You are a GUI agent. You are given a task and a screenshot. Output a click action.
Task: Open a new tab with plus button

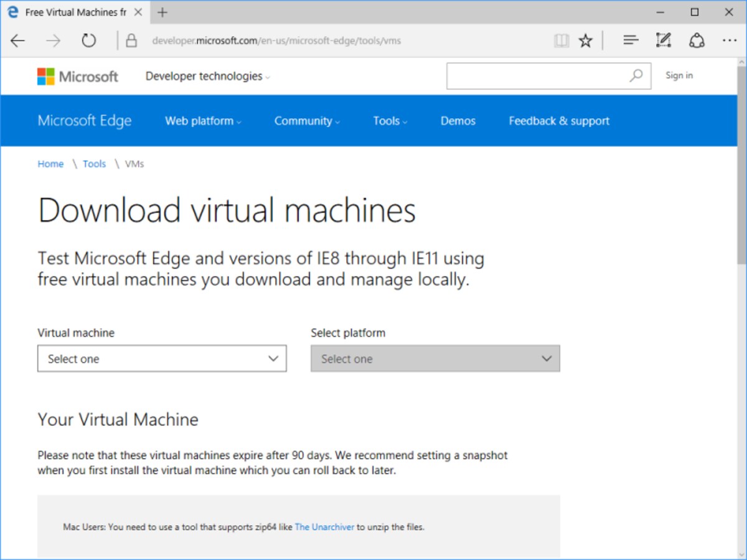pyautogui.click(x=162, y=12)
